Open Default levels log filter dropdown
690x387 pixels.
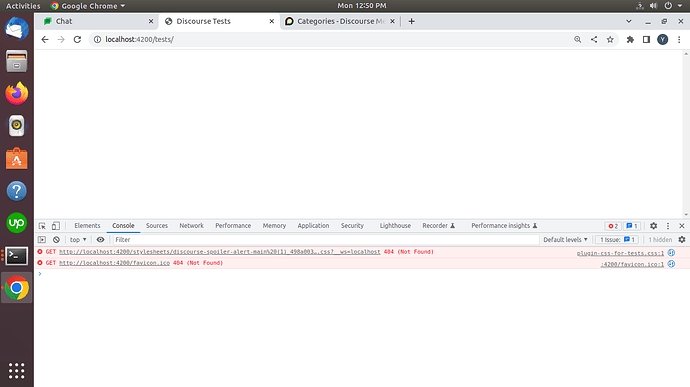point(565,240)
